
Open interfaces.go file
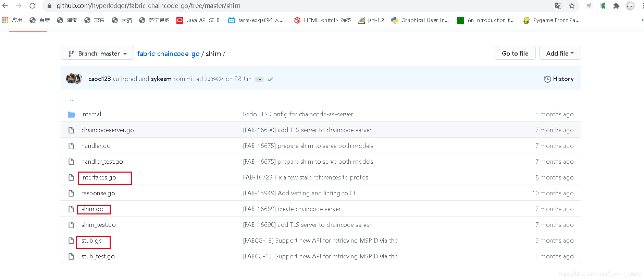click(x=99, y=177)
